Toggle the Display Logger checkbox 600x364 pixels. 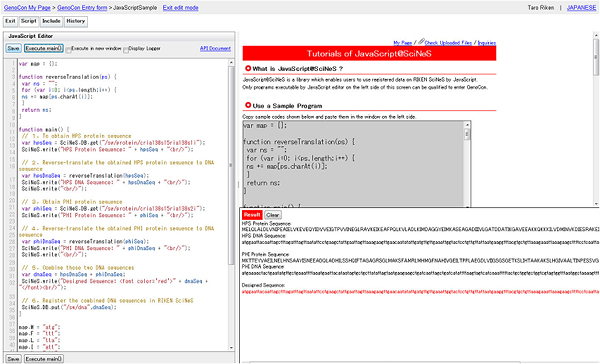point(126,49)
